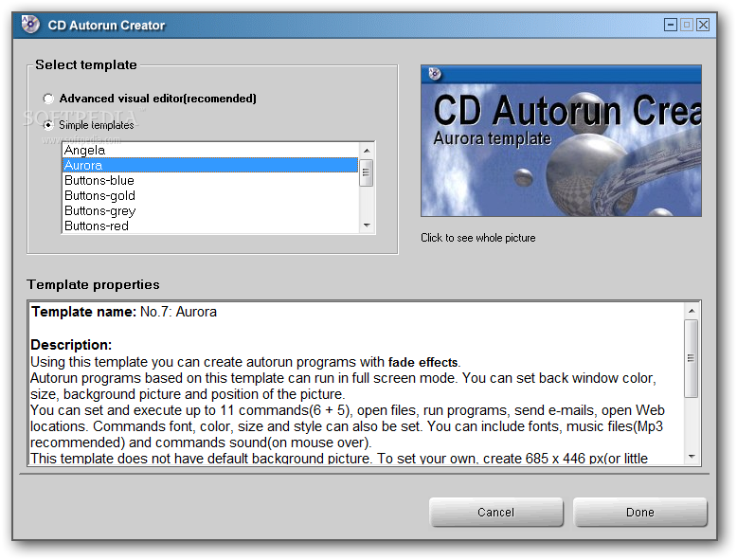Click the Template properties scrollbar thumb
The width and height of the screenshot is (737, 560).
(691, 358)
